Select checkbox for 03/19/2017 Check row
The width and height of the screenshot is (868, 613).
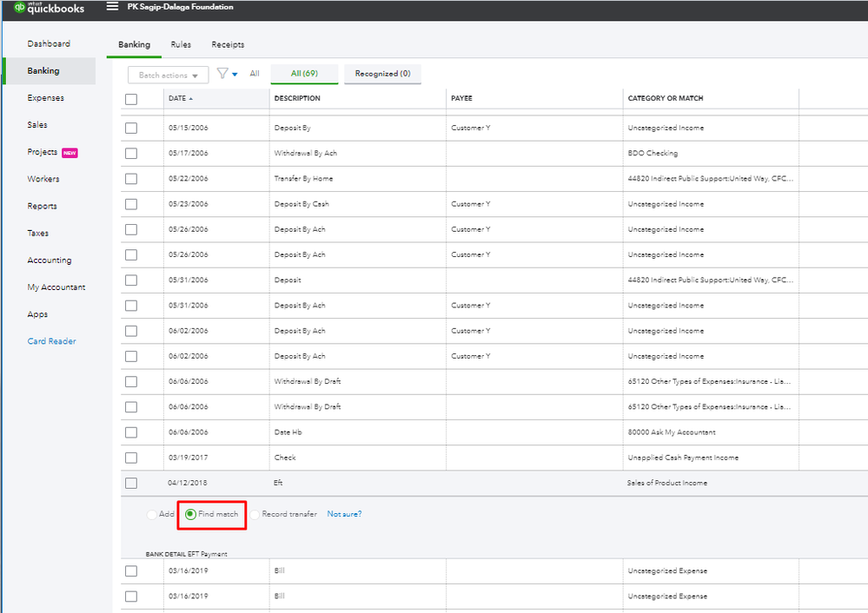point(131,458)
